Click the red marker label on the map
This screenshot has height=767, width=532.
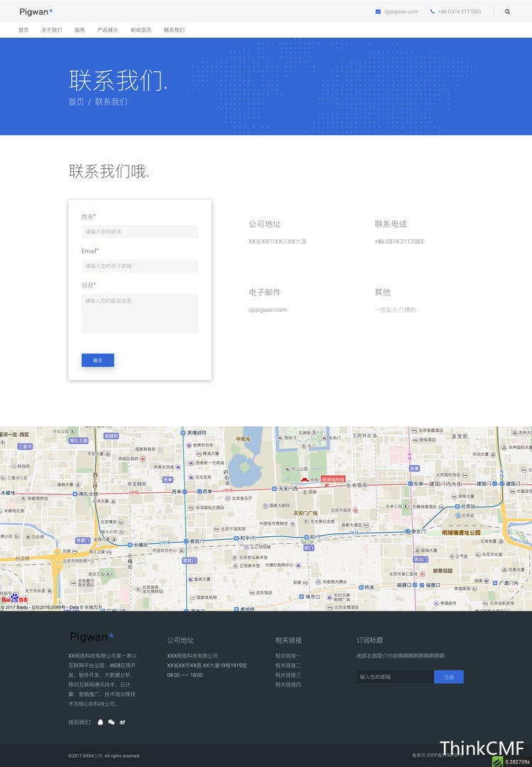point(333,479)
